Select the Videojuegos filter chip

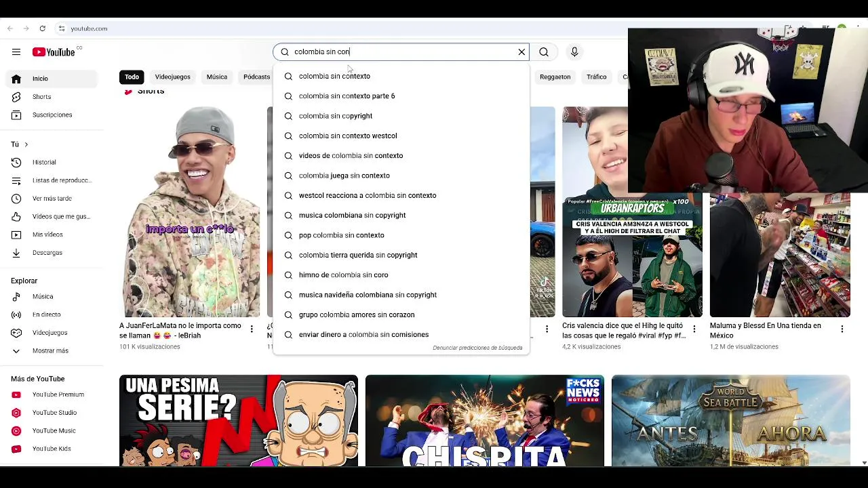172,77
